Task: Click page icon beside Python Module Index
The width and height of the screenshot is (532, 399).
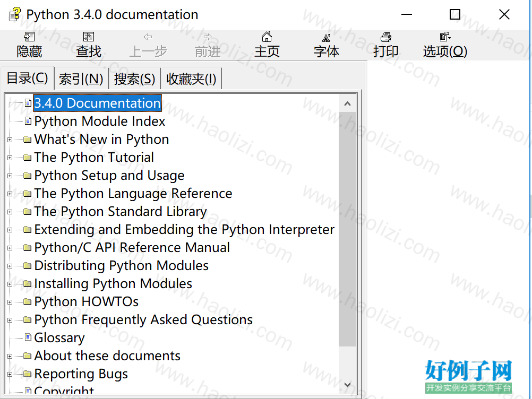Action: click(x=28, y=120)
